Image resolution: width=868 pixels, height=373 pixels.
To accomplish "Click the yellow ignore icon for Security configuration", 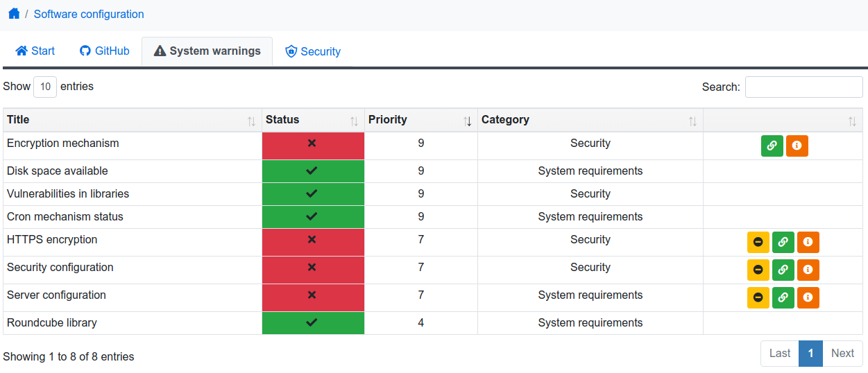I will click(758, 270).
